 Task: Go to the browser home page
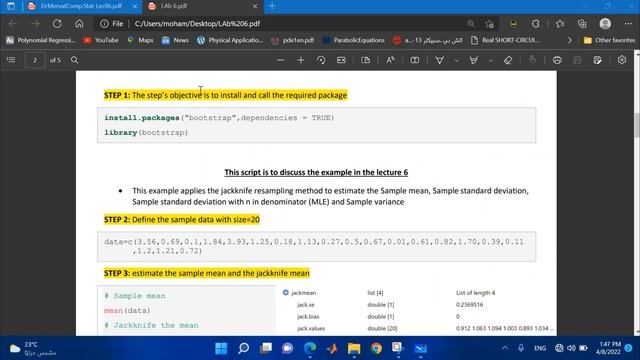(79, 24)
